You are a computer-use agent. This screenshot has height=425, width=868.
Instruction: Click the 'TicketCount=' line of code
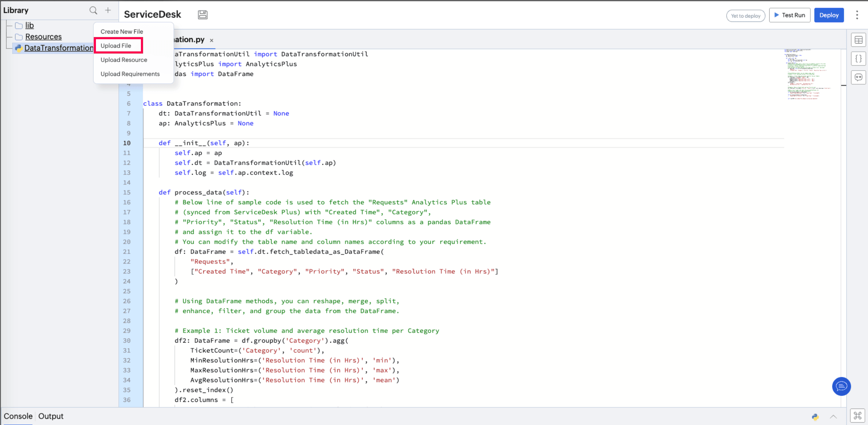click(x=258, y=351)
